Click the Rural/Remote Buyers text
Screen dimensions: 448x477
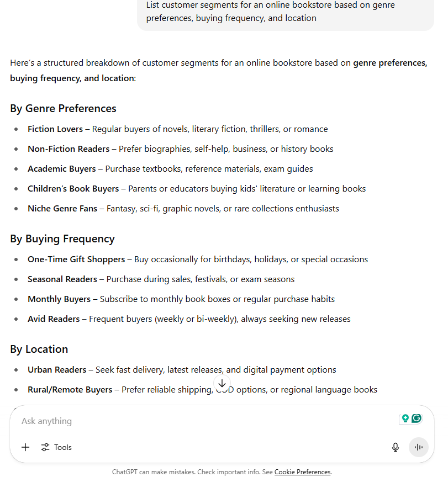point(70,389)
